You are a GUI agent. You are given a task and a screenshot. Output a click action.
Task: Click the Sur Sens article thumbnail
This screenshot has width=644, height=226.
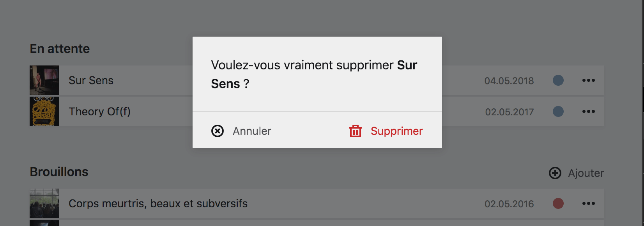[x=44, y=80]
